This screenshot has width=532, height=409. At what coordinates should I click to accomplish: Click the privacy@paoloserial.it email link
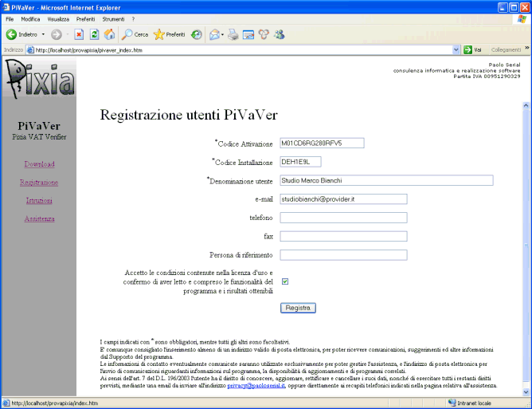(256, 386)
